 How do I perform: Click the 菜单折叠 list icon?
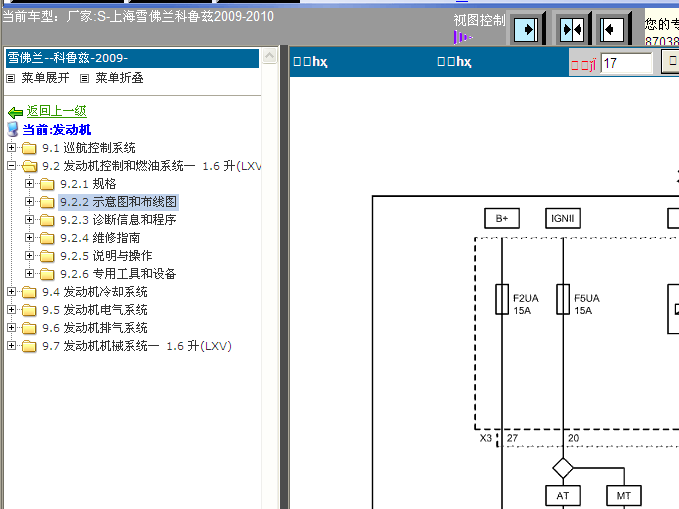(84, 78)
